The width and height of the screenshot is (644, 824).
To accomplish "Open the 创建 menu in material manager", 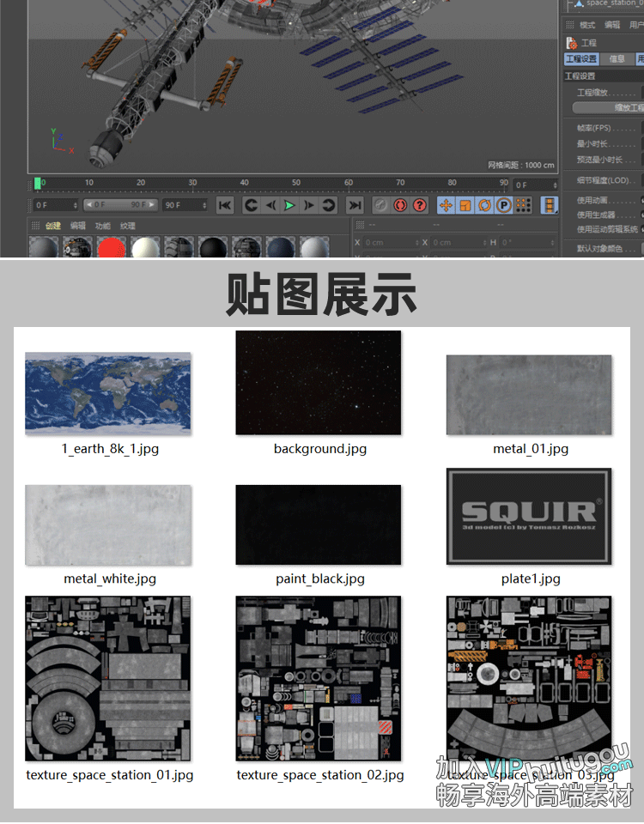I will [x=53, y=226].
